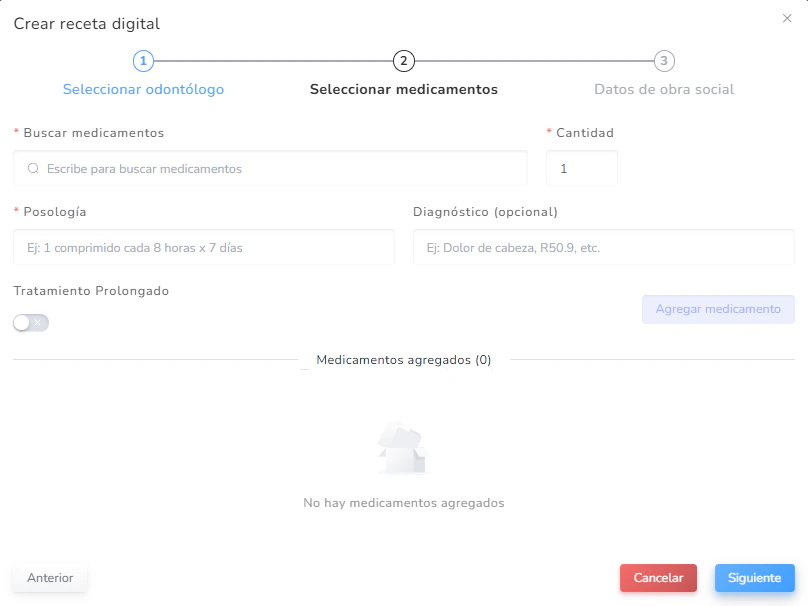
Task: Click the Cantidad label
Action: 585,133
